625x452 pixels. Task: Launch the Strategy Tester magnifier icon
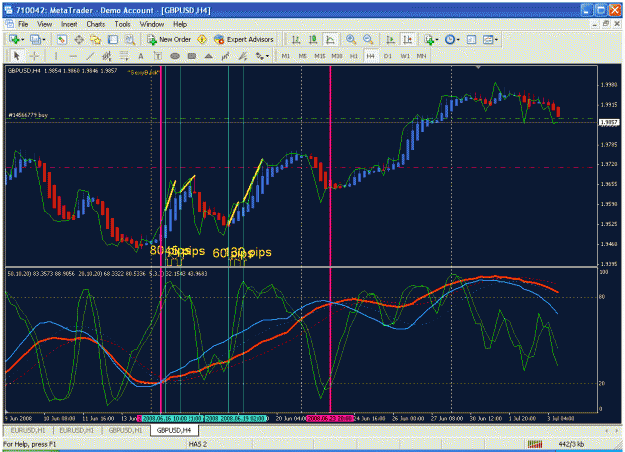pyautogui.click(x=130, y=39)
